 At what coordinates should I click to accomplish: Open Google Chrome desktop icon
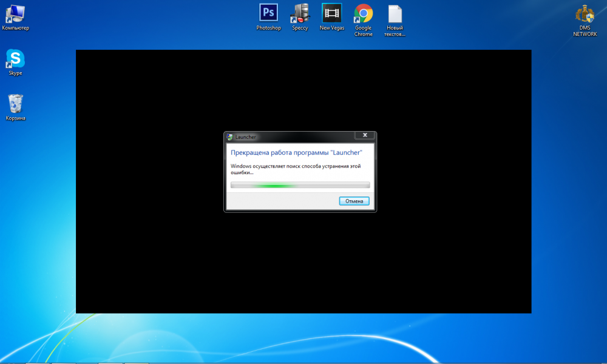pyautogui.click(x=363, y=13)
